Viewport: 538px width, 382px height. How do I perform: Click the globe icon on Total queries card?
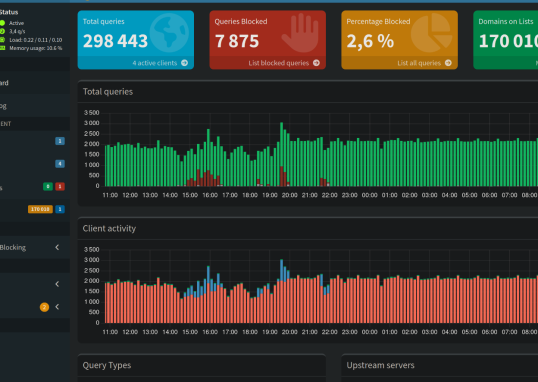tap(169, 33)
